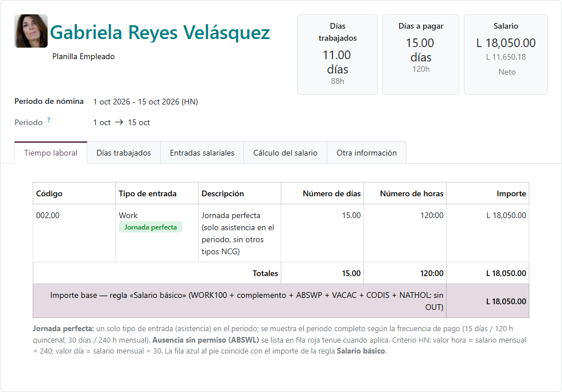Open the Días trabajados stat card
The width and height of the screenshot is (562, 392).
338,55
